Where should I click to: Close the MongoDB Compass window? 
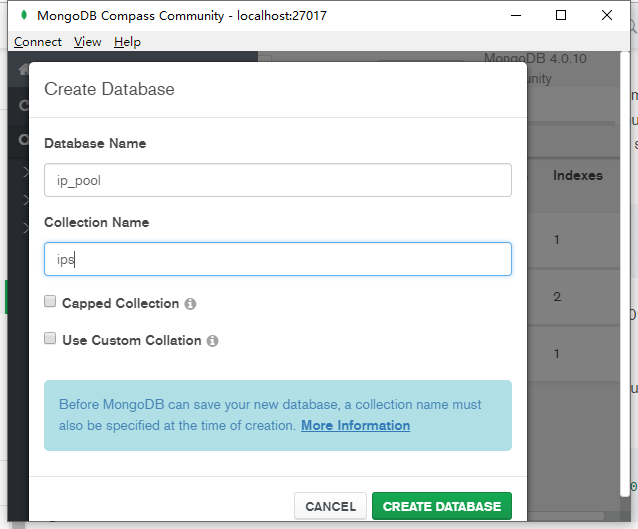point(607,15)
